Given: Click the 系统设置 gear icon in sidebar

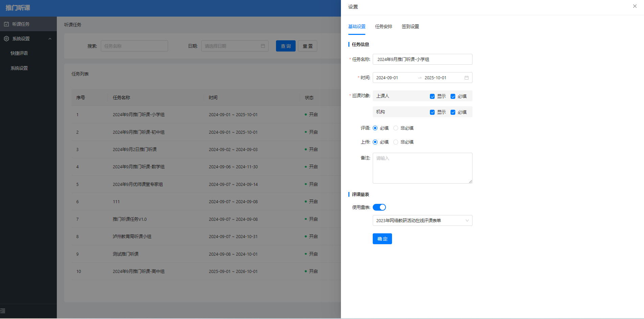Looking at the screenshot, I should pyautogui.click(x=6, y=39).
